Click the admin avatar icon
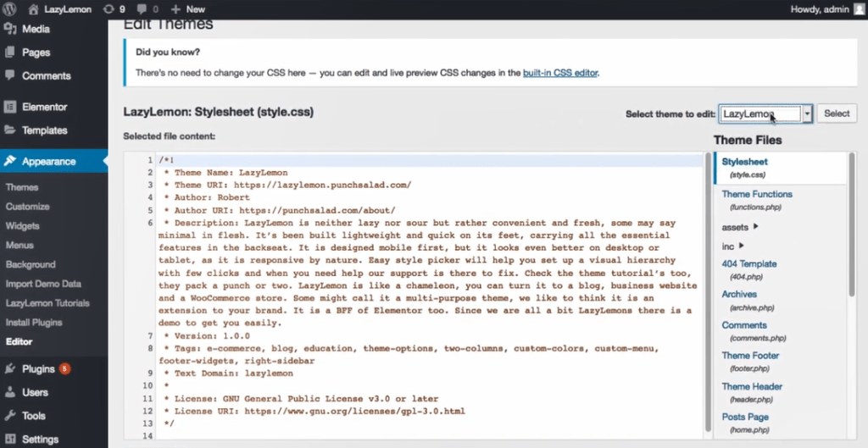The width and height of the screenshot is (868, 448). click(859, 8)
